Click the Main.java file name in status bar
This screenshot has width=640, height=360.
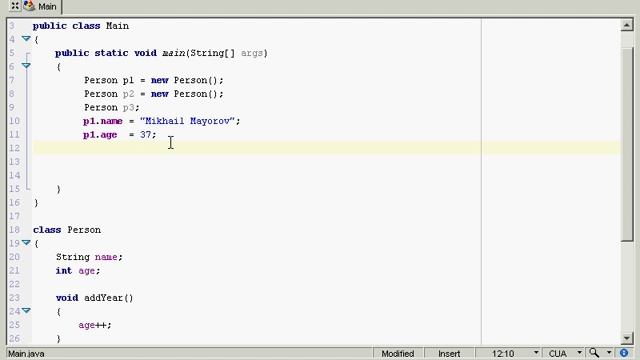[27, 354]
